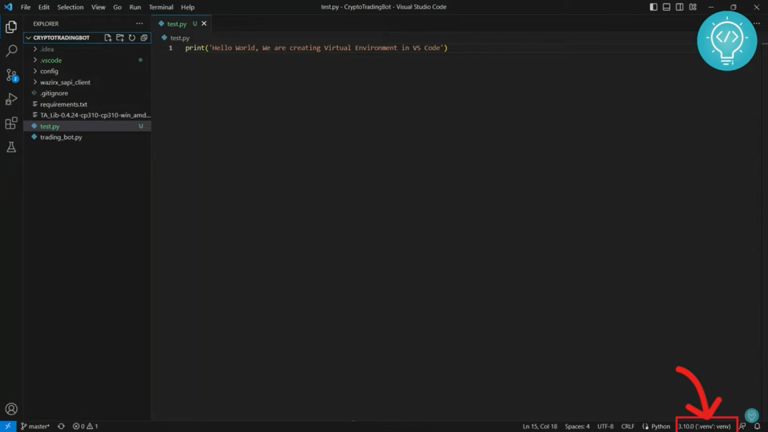The image size is (768, 432).
Task: Expand the wazirx_sapi_client folder
Action: (x=64, y=82)
